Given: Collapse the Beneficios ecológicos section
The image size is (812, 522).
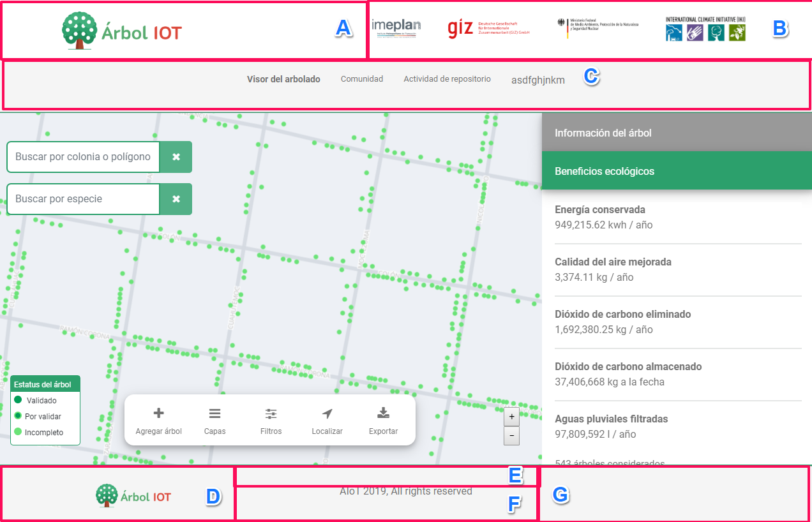Looking at the screenshot, I should (x=677, y=171).
